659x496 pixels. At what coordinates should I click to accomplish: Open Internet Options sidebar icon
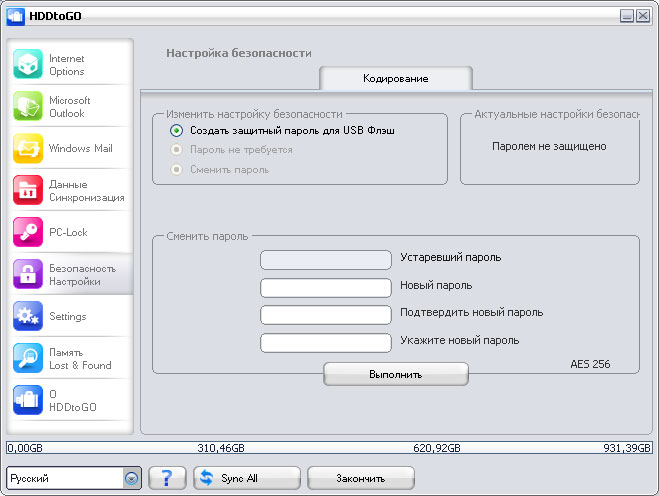pyautogui.click(x=28, y=65)
